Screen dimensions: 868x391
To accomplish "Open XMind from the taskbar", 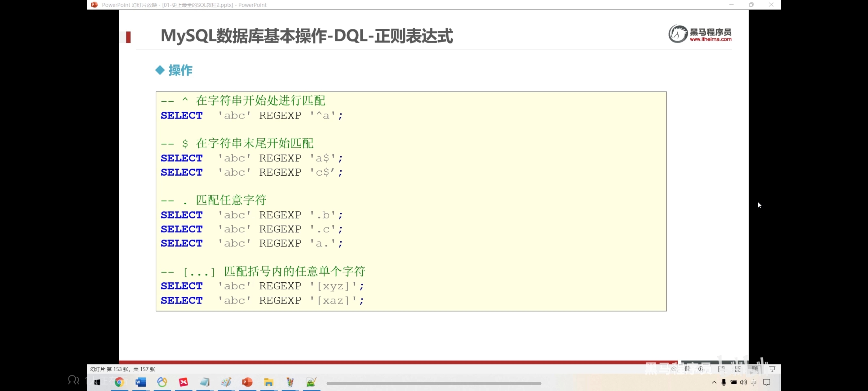I will (184, 382).
